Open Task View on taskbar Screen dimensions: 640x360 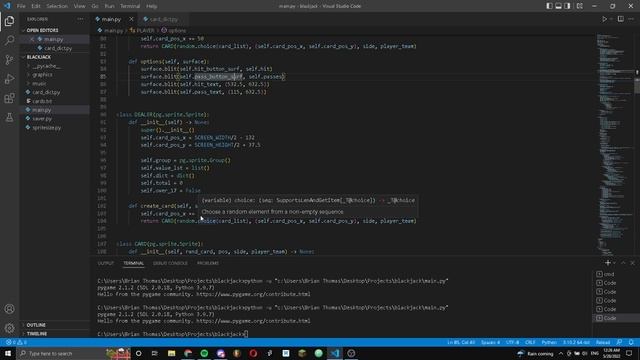(x=155, y=353)
